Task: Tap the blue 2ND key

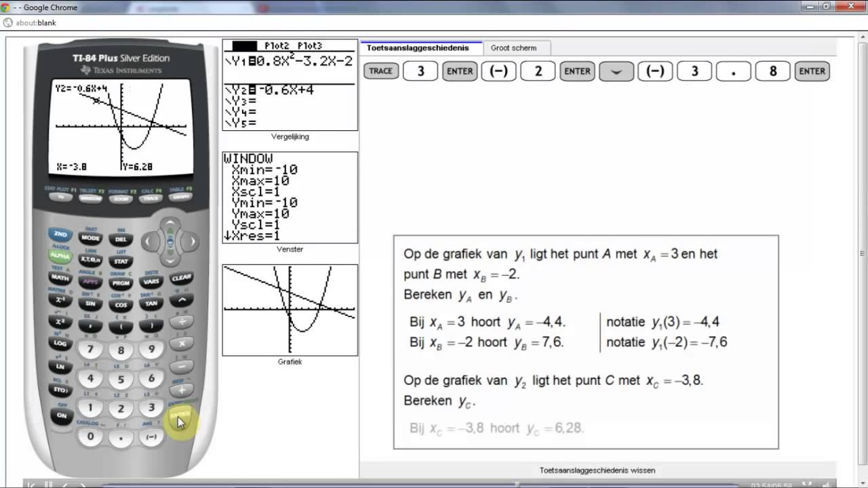Action: (60, 234)
